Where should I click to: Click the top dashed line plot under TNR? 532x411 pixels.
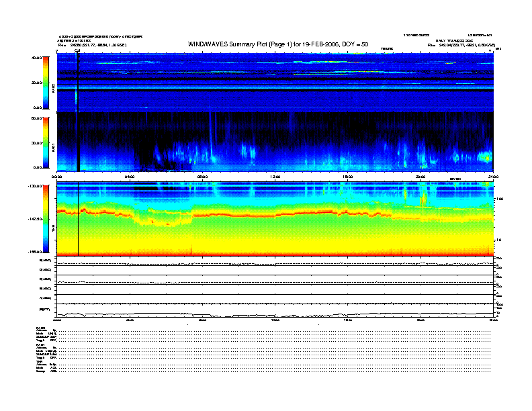pyautogui.click(x=275, y=263)
